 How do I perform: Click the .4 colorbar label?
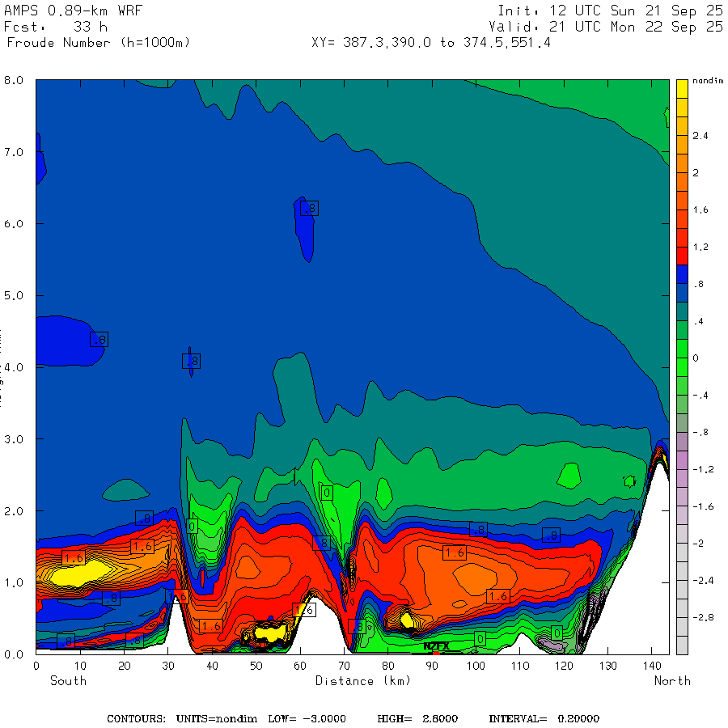(x=698, y=321)
